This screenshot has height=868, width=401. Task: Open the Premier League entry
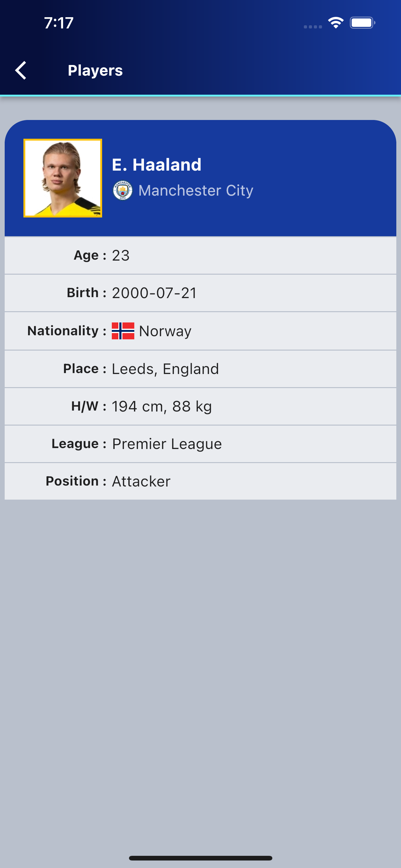coord(167,444)
